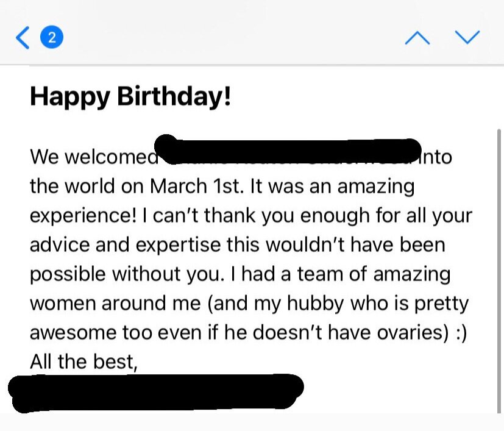The height and width of the screenshot is (431, 504).
Task: Click the closing line All the best,
Action: tap(83, 362)
